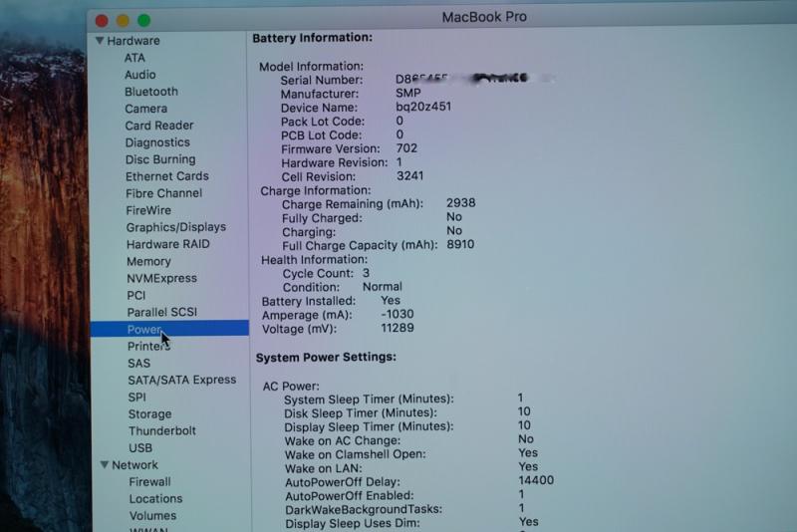Image resolution: width=797 pixels, height=532 pixels.
Task: Click the Full Charge Capacity value 8910
Action: point(460,244)
